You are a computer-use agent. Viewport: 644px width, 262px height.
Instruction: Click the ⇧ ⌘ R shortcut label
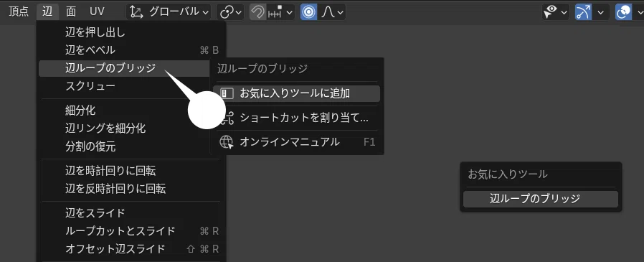click(203, 249)
